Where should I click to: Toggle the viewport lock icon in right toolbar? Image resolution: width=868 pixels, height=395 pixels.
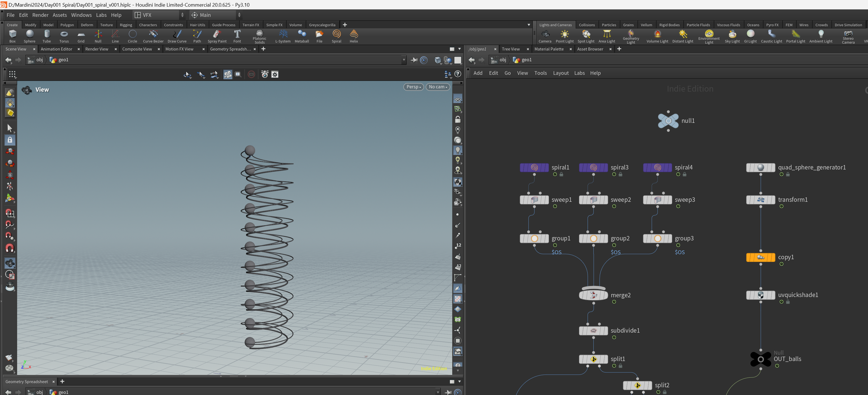tap(457, 120)
